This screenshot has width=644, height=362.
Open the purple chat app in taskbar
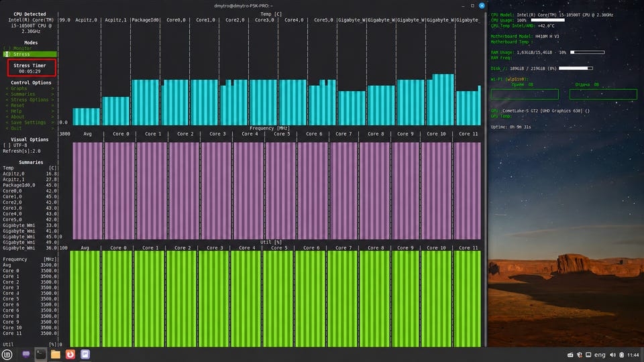tap(26, 354)
